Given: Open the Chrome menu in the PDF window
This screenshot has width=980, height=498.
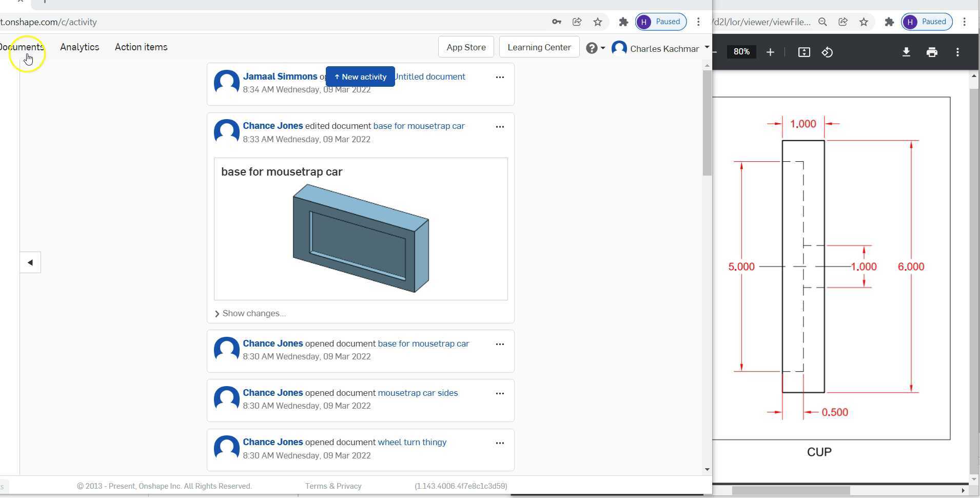Looking at the screenshot, I should 965,22.
